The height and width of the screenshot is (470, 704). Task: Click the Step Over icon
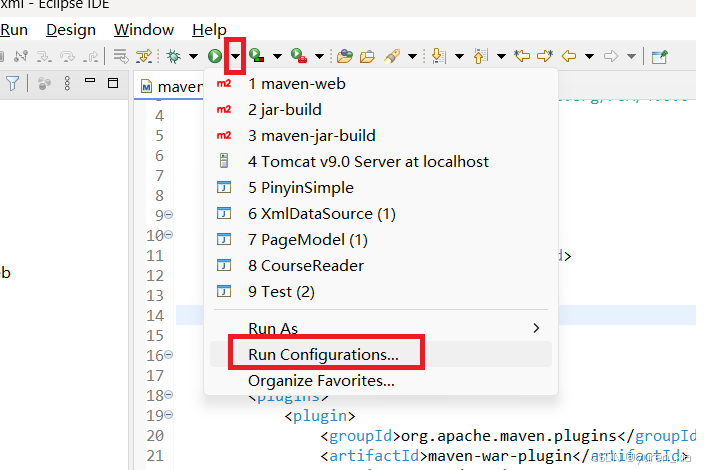67,56
